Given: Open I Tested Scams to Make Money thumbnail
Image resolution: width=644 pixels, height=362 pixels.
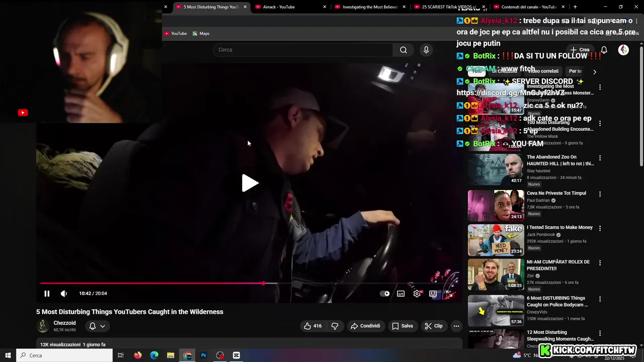Looking at the screenshot, I should tap(496, 240).
